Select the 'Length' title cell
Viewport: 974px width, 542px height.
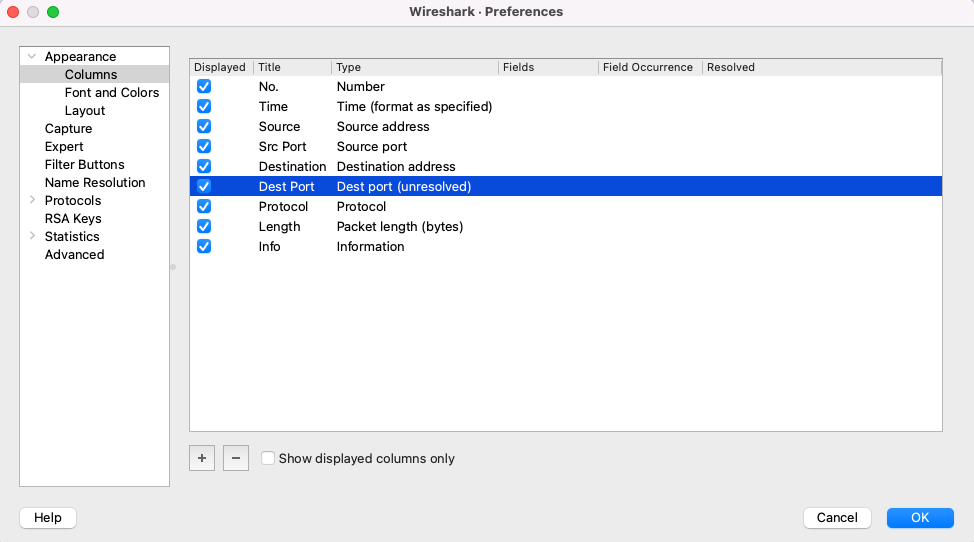click(280, 227)
